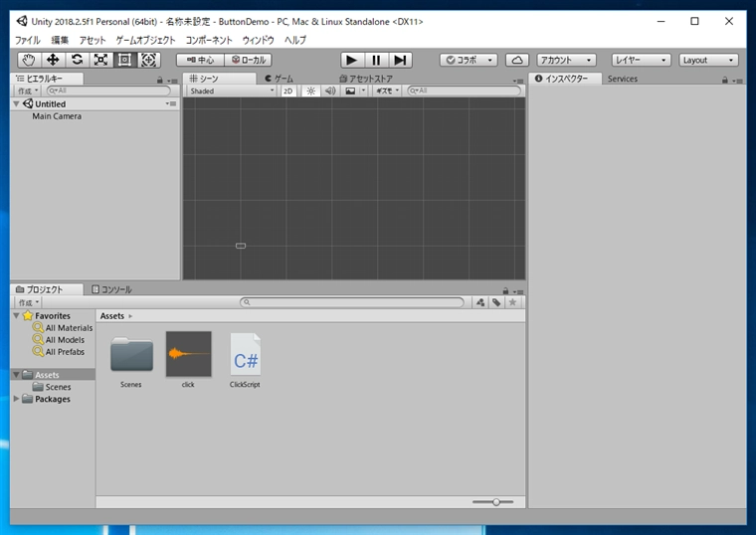
Task: Toggle the Hierarchy panel lock icon
Action: pos(159,80)
